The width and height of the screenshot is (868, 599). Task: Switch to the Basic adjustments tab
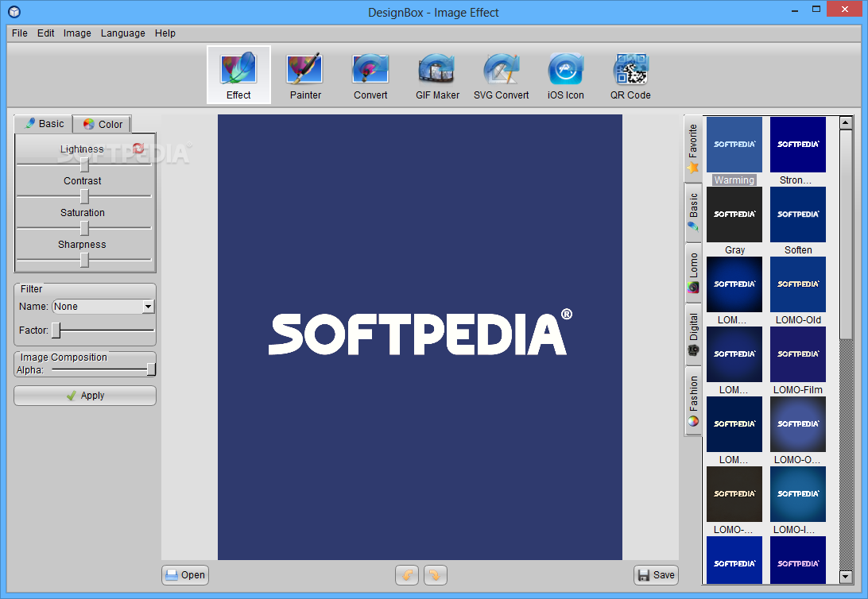(44, 124)
